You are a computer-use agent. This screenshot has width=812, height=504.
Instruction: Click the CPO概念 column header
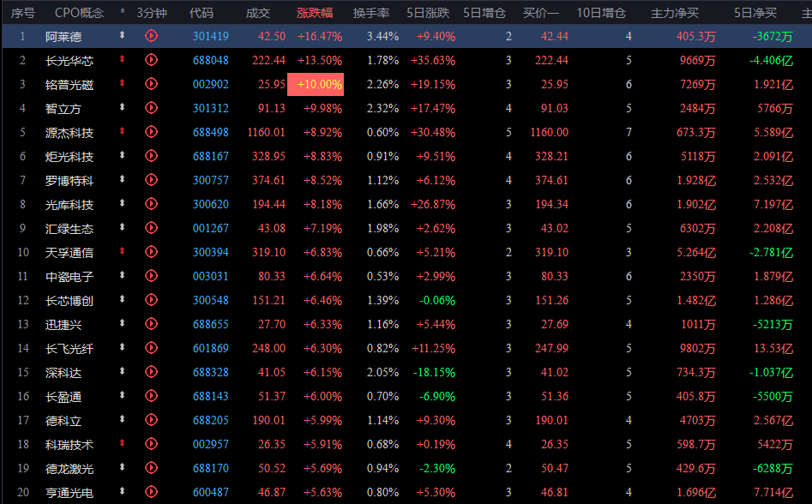pos(79,13)
